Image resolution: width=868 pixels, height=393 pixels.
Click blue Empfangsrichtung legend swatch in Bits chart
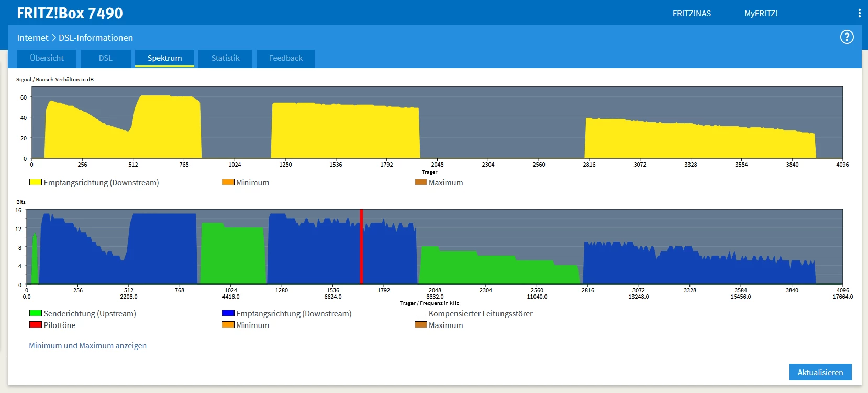(228, 313)
